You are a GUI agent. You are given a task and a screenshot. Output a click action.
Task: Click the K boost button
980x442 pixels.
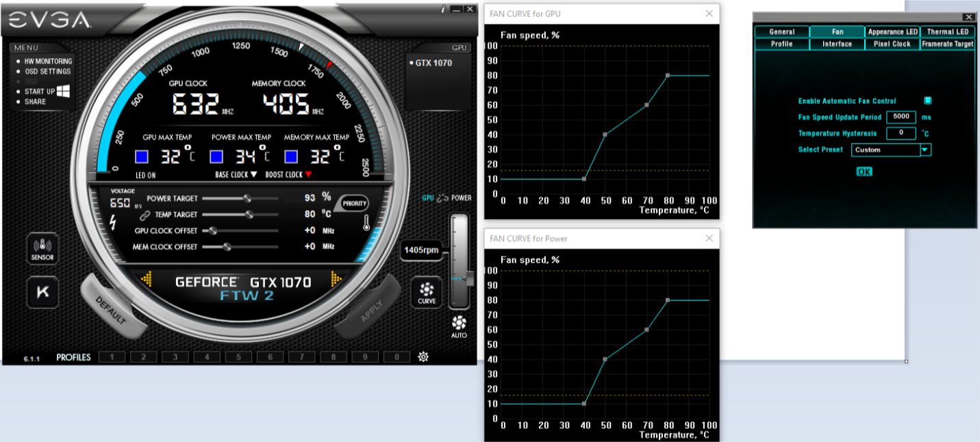tap(42, 292)
